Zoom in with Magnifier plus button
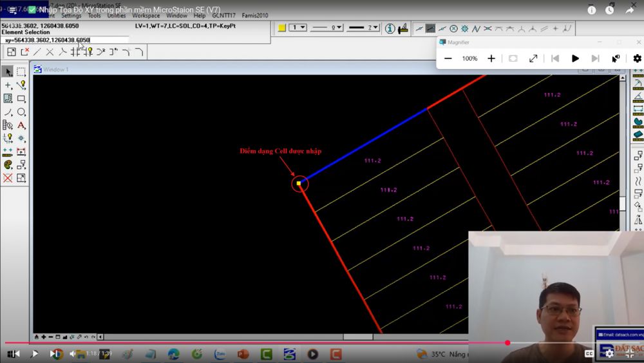Image resolution: width=644 pixels, height=363 pixels. point(491,59)
